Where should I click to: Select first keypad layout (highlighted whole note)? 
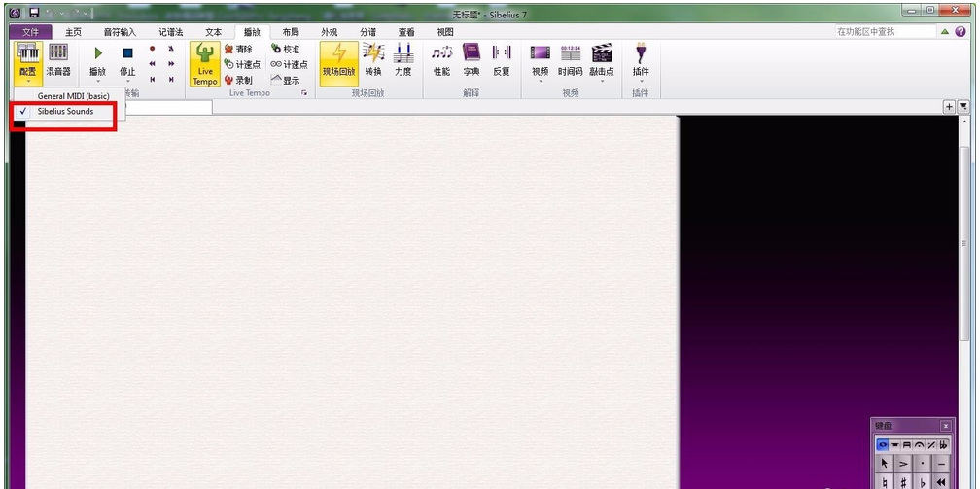(x=883, y=444)
